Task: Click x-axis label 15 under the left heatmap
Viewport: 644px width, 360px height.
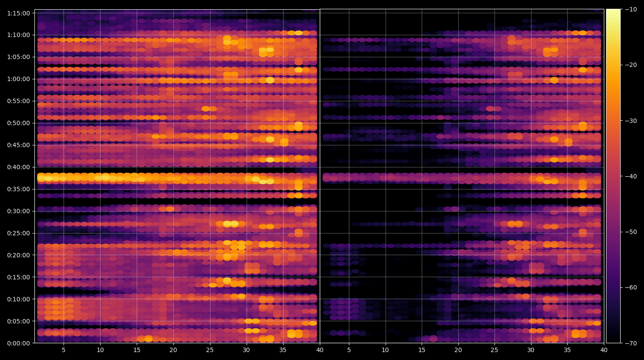Action: (x=137, y=350)
